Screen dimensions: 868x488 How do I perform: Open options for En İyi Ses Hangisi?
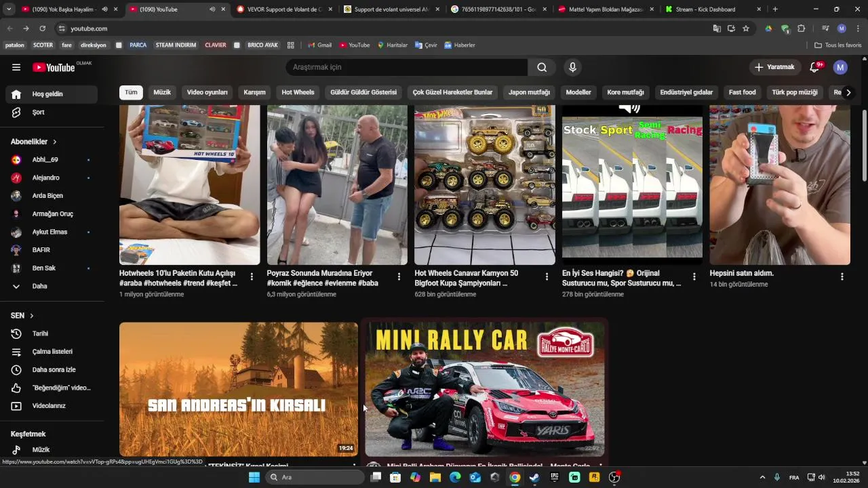[x=694, y=277]
